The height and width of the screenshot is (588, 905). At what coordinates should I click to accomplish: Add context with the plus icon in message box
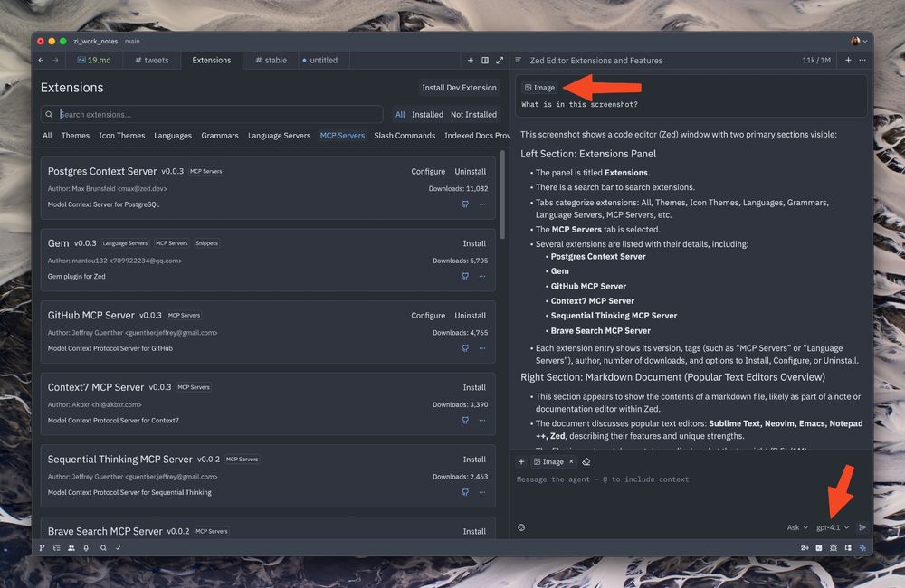(x=521, y=461)
